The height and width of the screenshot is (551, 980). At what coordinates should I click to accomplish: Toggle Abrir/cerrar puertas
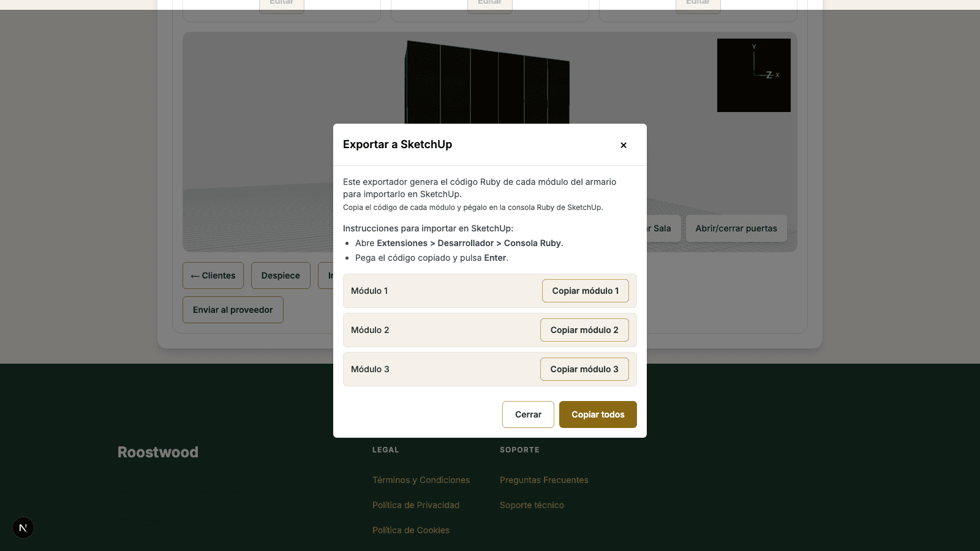pyautogui.click(x=736, y=228)
